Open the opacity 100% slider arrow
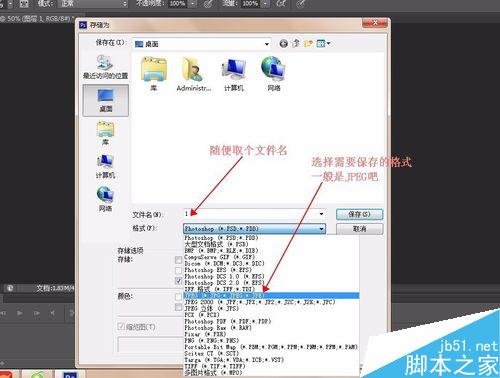Screen dimensions: 500x378 pos(193,4)
